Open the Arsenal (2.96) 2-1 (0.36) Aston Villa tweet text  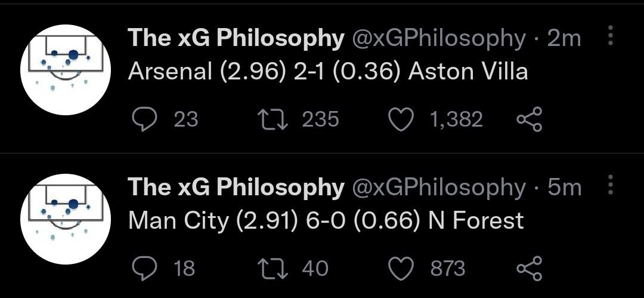tap(328, 72)
